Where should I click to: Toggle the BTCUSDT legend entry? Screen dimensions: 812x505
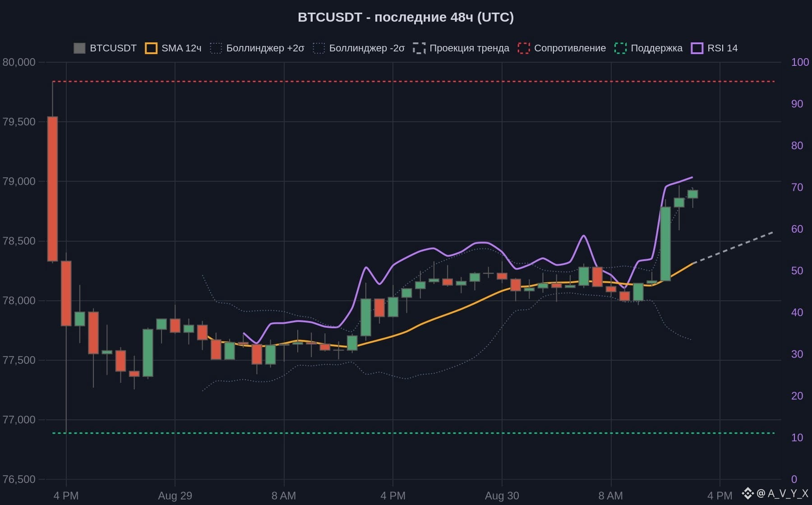pos(105,48)
